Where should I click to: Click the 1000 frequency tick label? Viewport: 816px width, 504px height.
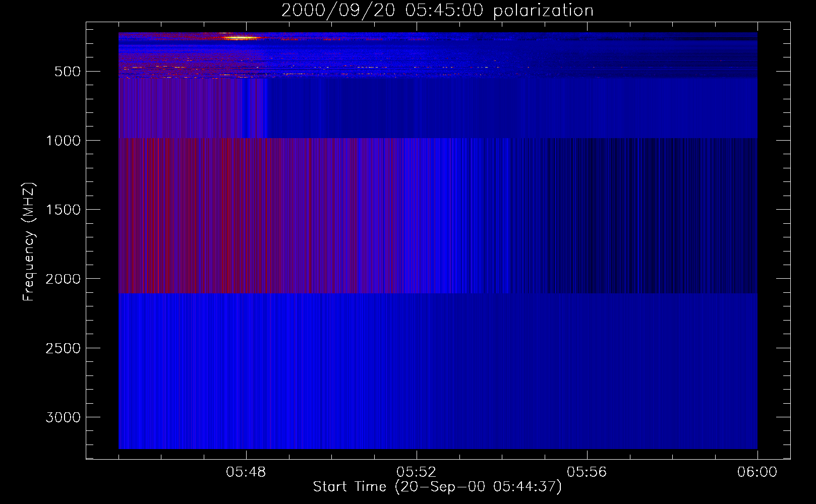pos(63,141)
